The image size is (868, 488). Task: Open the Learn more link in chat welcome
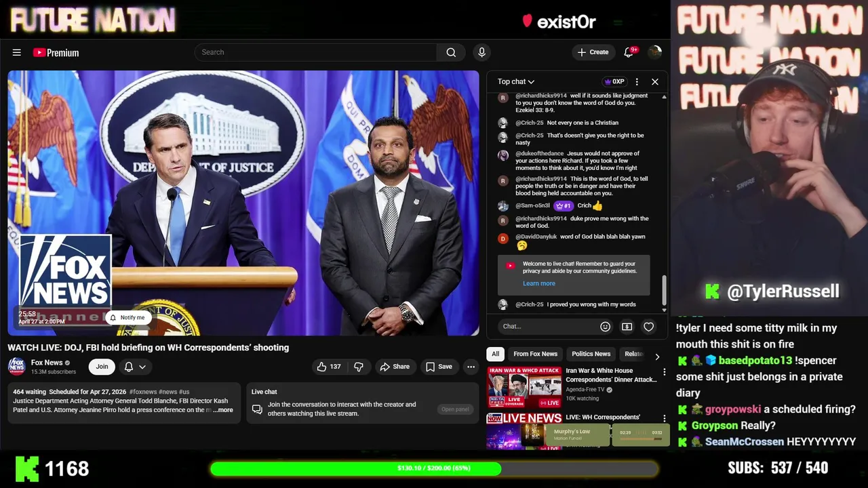539,283
